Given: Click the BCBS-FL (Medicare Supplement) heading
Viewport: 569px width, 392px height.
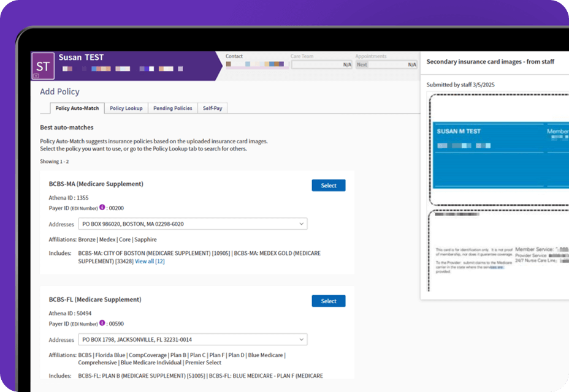Looking at the screenshot, I should pos(95,300).
